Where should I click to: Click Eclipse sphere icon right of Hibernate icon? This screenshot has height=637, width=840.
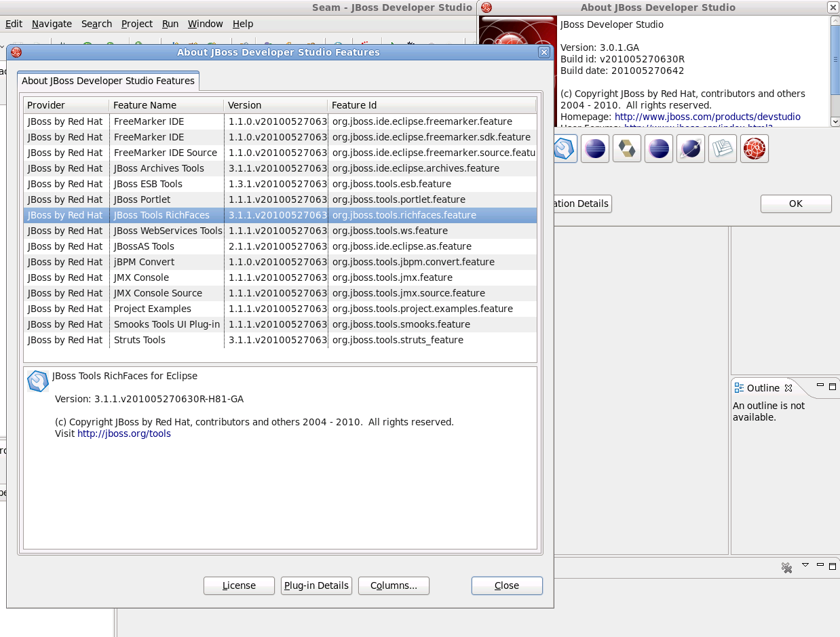[x=659, y=149]
